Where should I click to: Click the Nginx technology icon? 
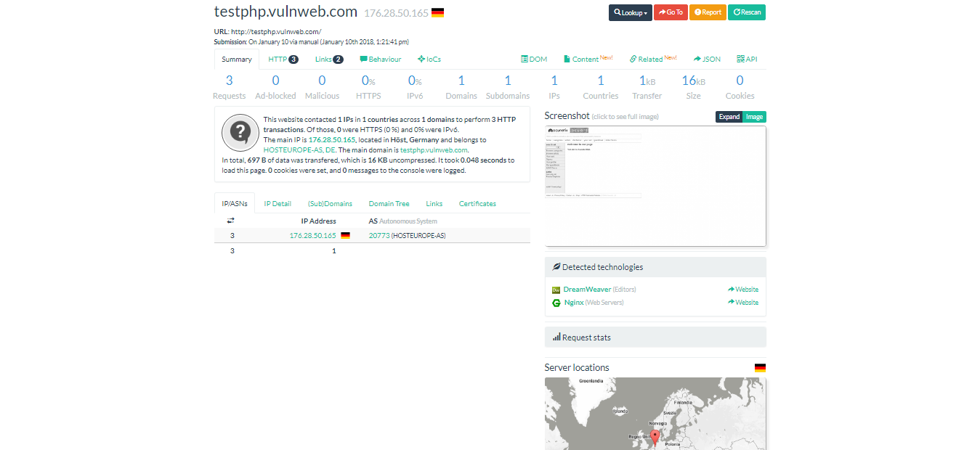click(556, 303)
